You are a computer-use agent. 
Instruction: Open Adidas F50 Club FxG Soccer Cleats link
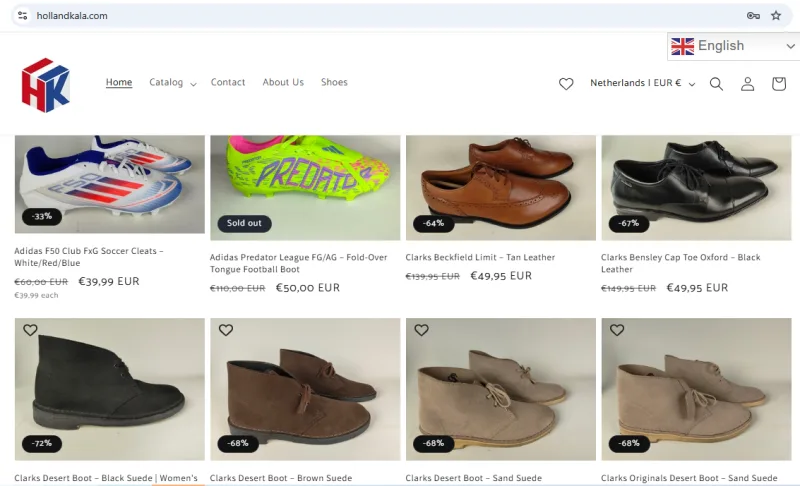(89, 257)
